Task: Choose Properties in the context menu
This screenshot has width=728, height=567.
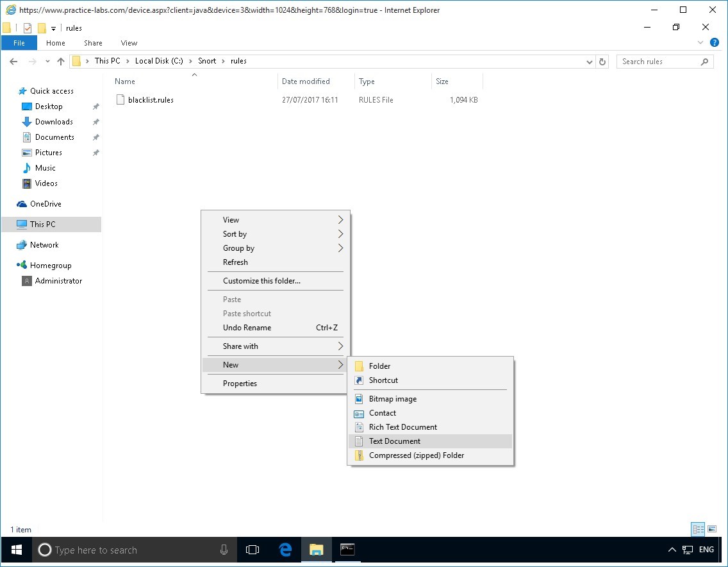Action: (x=240, y=384)
